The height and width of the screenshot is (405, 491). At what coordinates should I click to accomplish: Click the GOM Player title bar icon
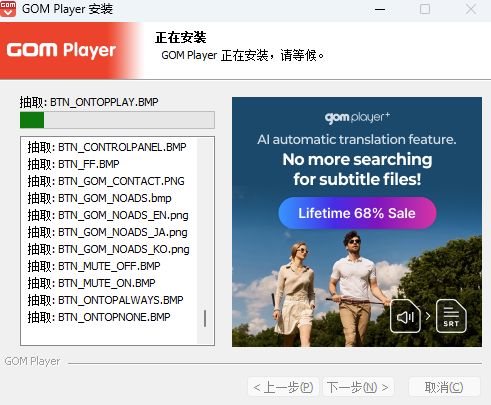click(x=8, y=9)
